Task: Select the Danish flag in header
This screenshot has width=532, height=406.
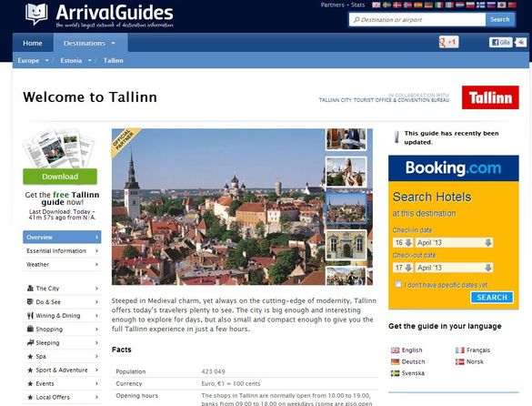Action: (x=397, y=5)
